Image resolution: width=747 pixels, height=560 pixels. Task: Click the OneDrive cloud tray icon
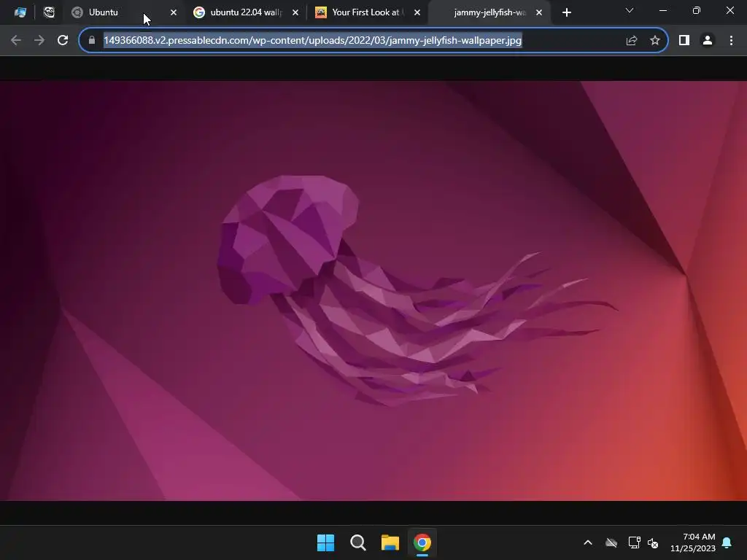[x=611, y=542]
